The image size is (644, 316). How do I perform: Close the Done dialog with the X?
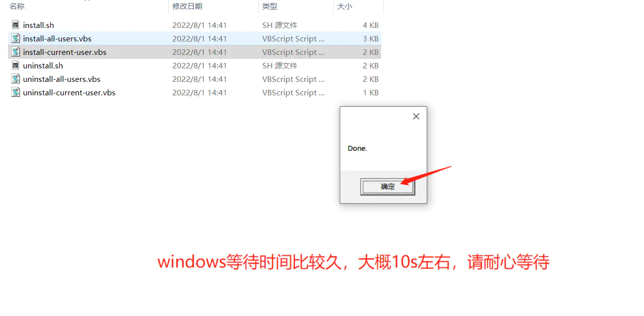point(416,116)
